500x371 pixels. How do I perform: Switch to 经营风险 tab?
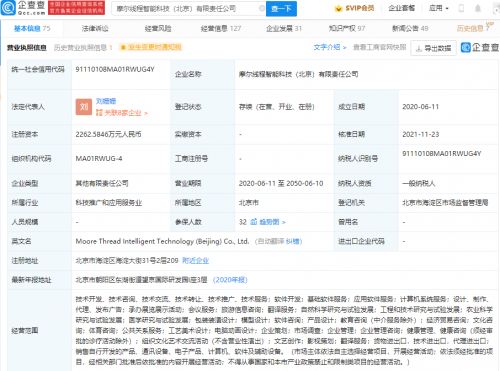click(158, 29)
